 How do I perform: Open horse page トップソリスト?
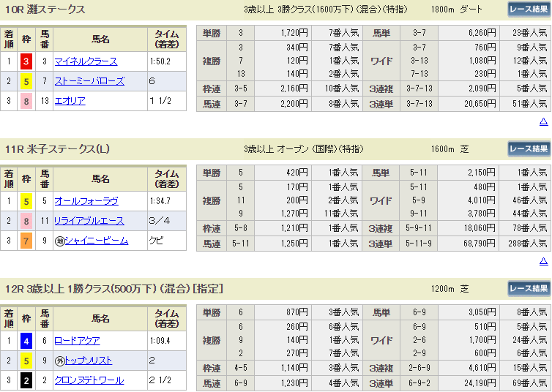click(x=89, y=361)
